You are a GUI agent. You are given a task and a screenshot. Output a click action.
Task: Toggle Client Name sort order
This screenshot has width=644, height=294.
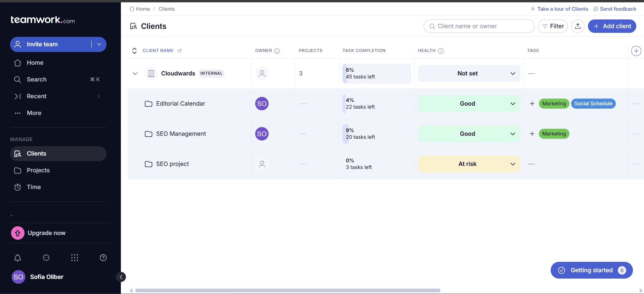[180, 51]
